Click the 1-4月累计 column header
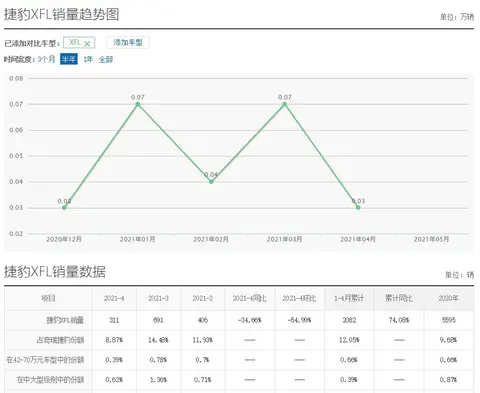The height and width of the screenshot is (393, 480). pos(349,298)
